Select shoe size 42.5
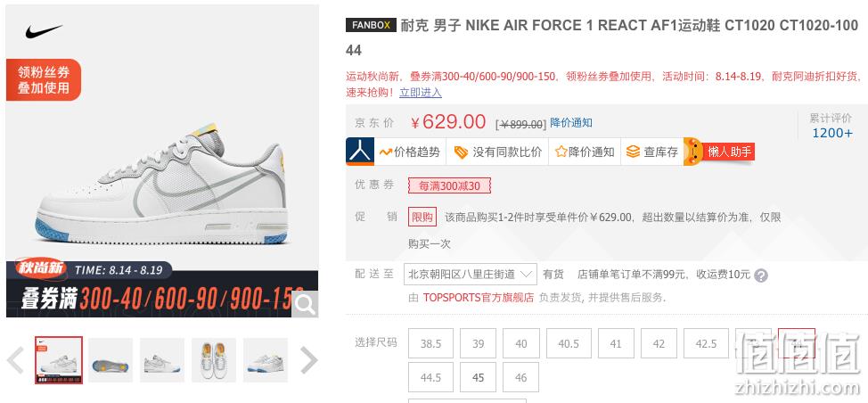The width and height of the screenshot is (868, 403). [706, 343]
